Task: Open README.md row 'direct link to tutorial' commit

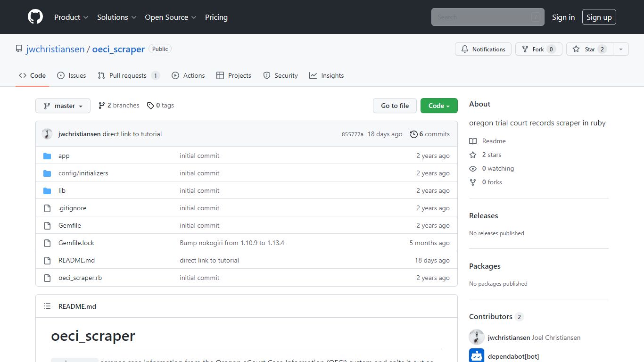Action: click(209, 260)
